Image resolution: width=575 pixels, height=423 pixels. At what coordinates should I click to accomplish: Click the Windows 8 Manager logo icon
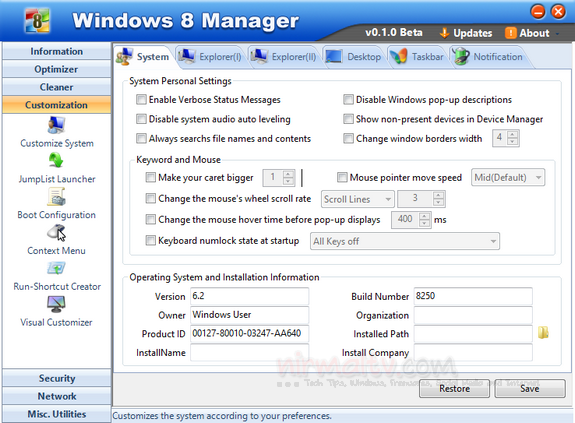(37, 21)
